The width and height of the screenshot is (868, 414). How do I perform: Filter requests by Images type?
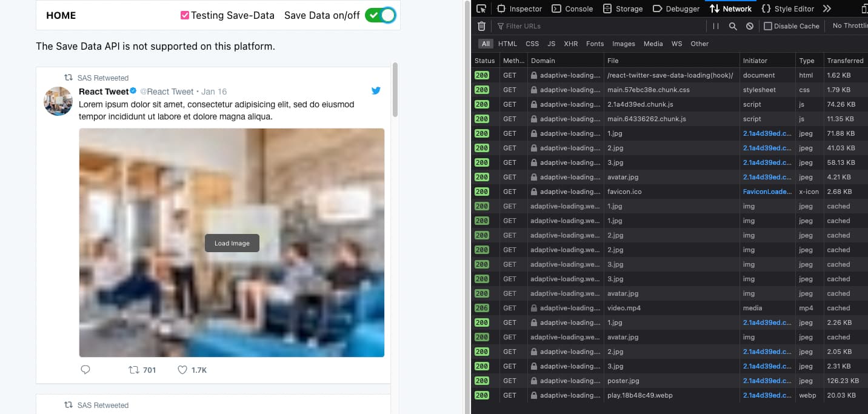coord(624,43)
